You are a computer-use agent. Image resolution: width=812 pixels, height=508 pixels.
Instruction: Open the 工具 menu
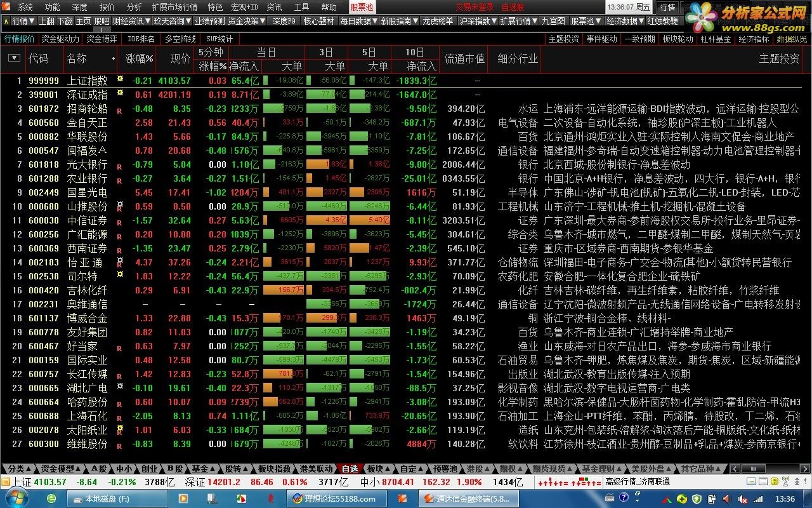point(302,7)
